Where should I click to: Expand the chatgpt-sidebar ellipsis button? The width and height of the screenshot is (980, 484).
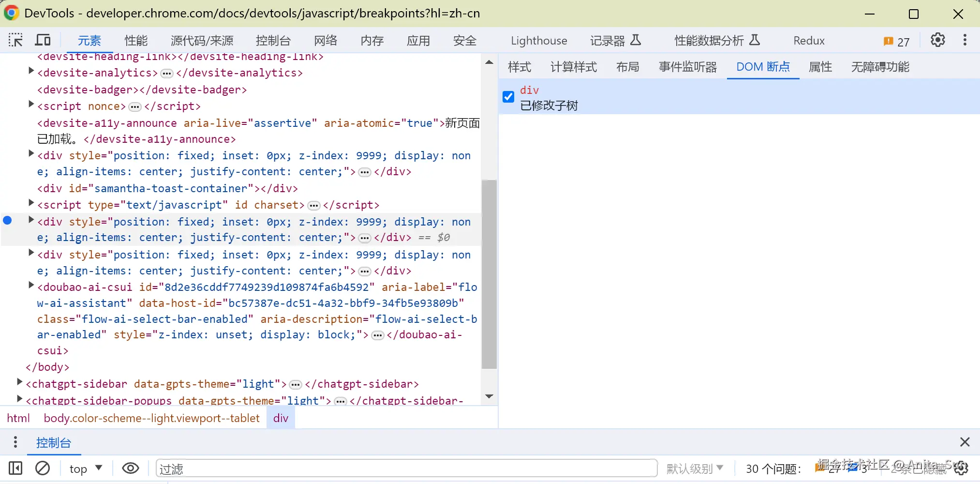295,385
